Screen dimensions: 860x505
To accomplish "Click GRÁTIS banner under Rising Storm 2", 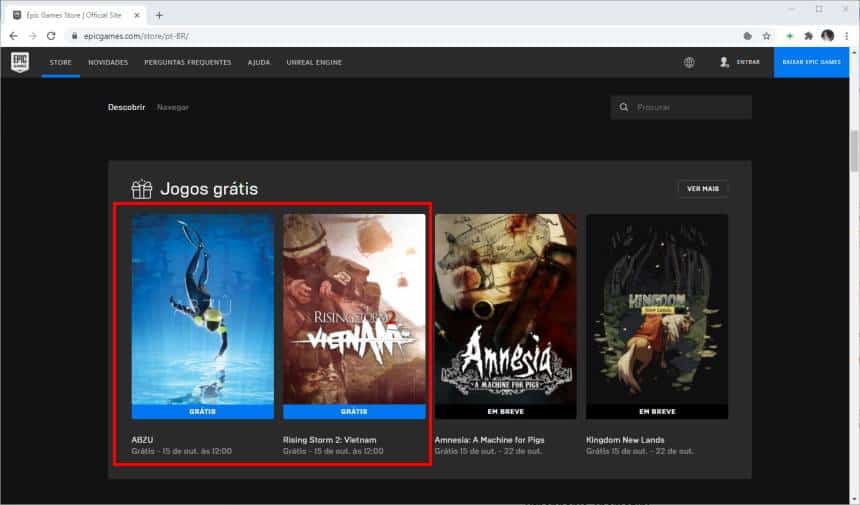I will tap(354, 412).
